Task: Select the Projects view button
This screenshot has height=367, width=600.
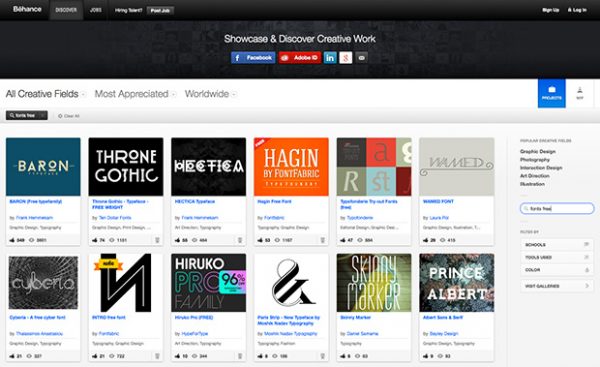Action: point(551,93)
